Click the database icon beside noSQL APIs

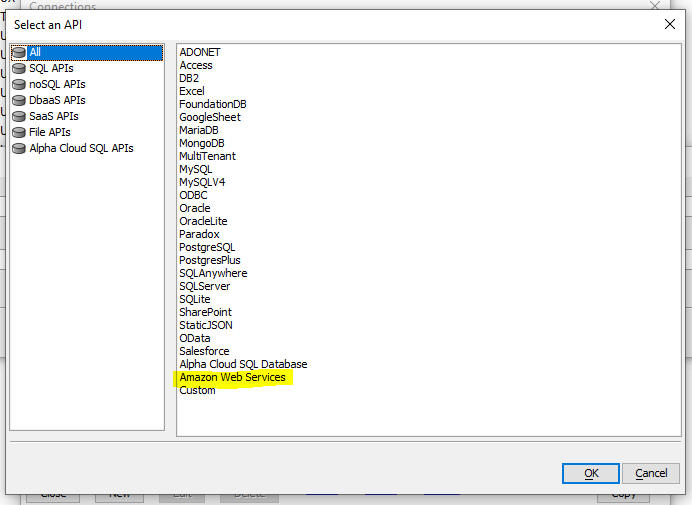pos(19,84)
